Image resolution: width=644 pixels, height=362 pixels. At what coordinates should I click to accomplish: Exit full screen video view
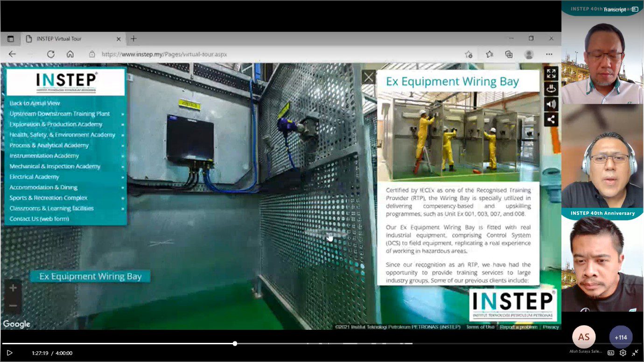pos(635,353)
